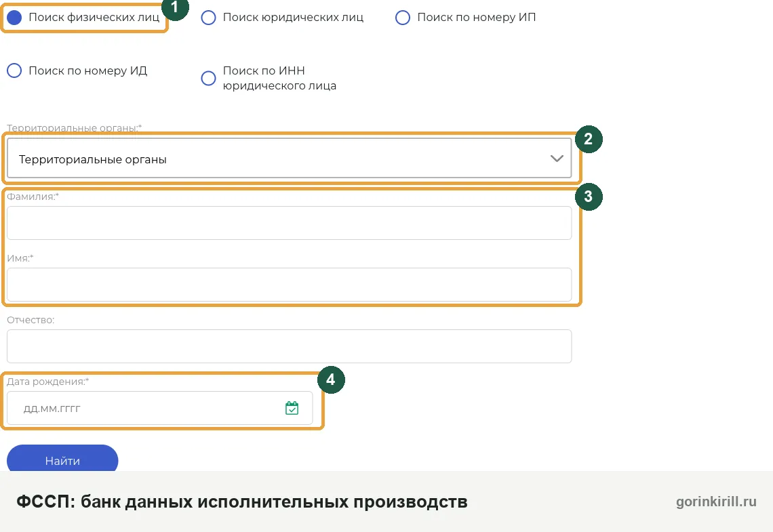
Task: Click the 'Дата рождения' date field
Action: coord(160,408)
